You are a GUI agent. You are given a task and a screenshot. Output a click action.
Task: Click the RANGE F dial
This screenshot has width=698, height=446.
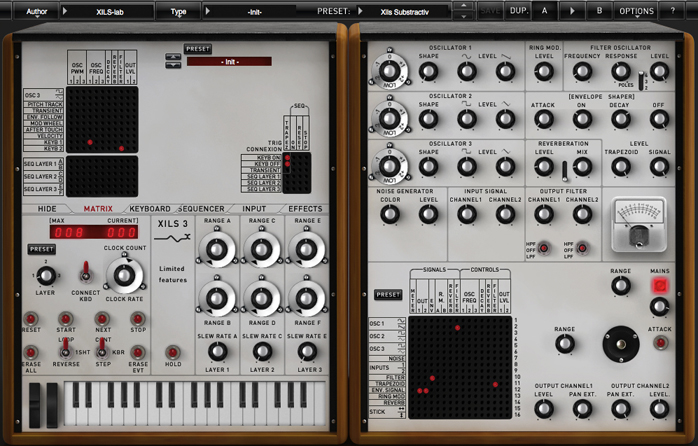point(306,298)
